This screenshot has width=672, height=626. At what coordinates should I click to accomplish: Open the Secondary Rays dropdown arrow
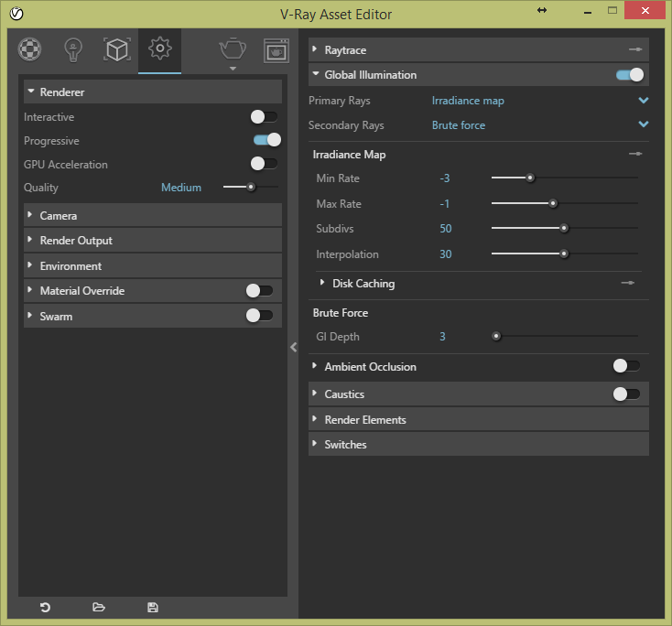(644, 124)
